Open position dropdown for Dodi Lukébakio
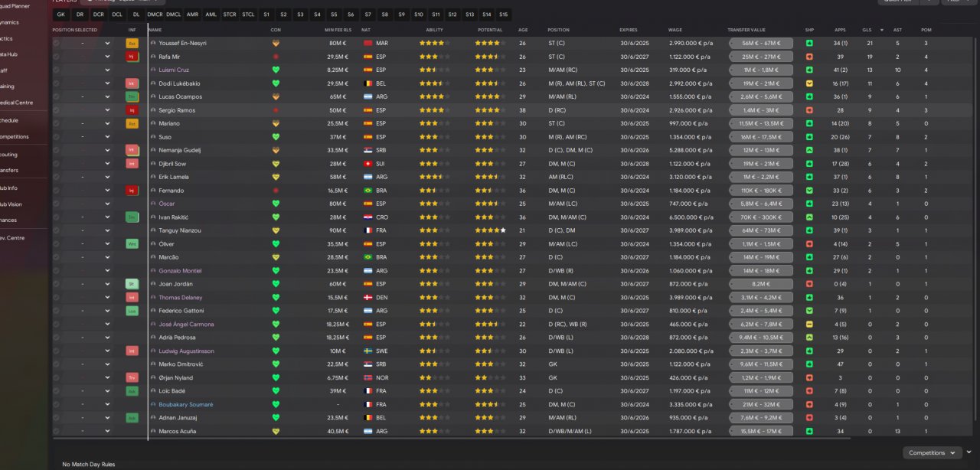980x470 pixels. (x=107, y=83)
